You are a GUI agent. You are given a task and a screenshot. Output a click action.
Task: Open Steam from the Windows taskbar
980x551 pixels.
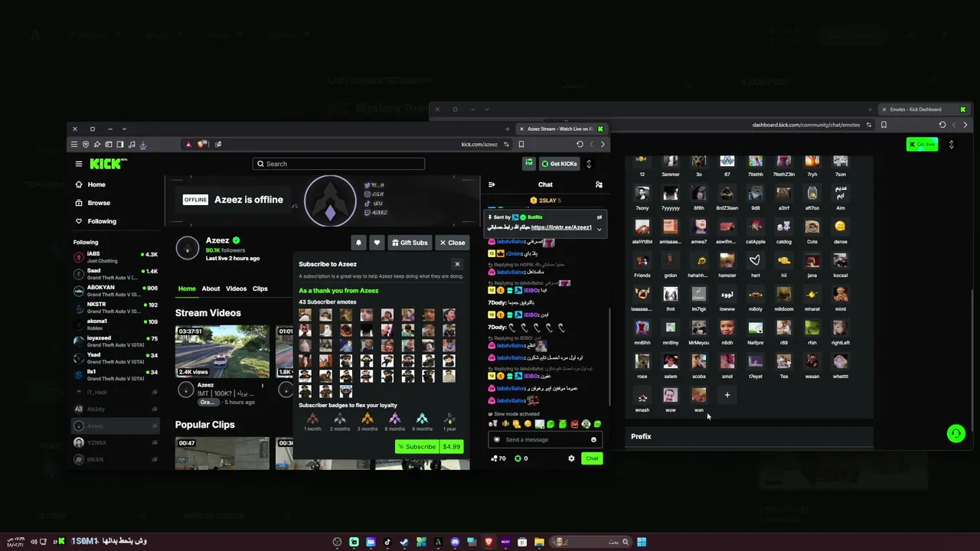tap(404, 542)
